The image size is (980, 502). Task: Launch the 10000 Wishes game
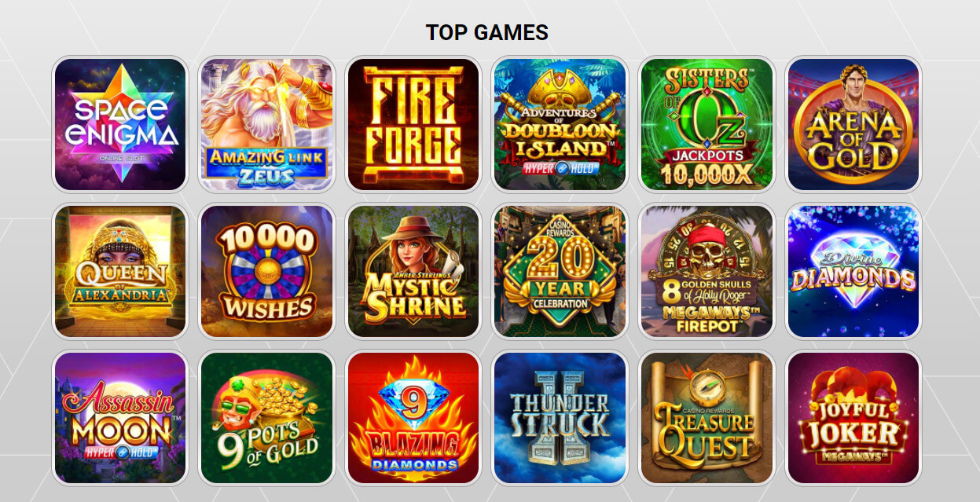(x=266, y=271)
